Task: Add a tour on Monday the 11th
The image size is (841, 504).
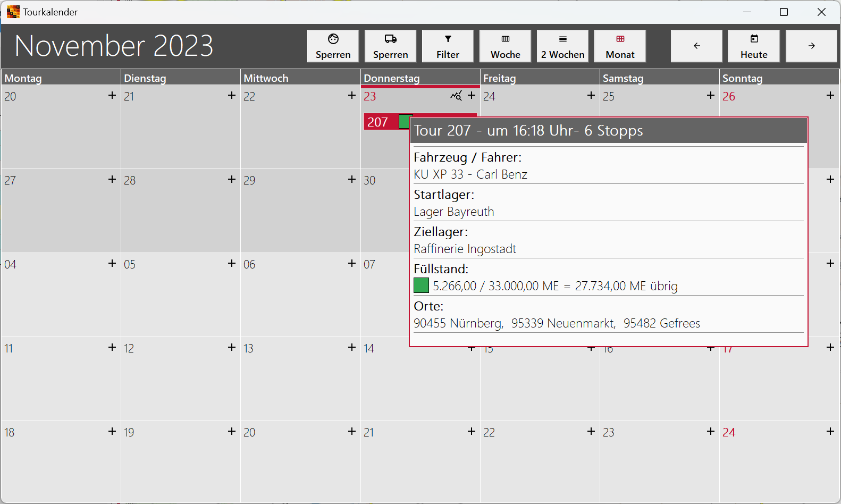Action: [x=112, y=347]
